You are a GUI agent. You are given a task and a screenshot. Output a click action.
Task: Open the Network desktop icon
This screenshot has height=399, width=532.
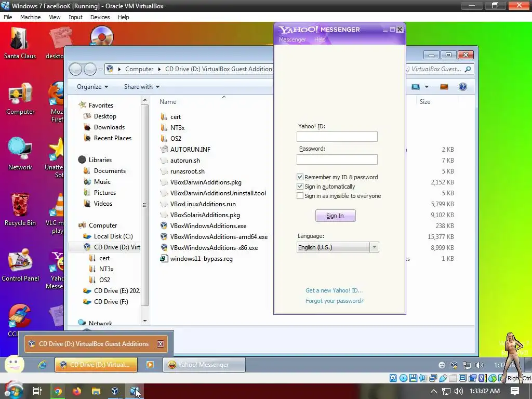coord(20,154)
